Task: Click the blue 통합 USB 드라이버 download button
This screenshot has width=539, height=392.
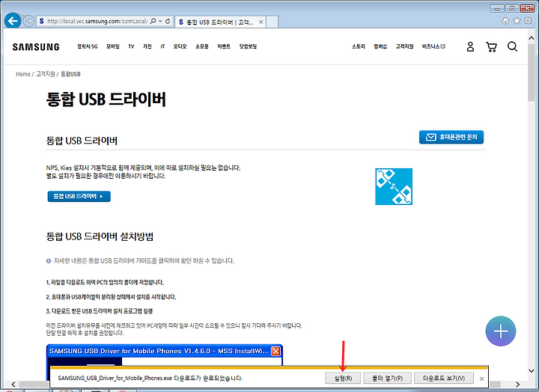Action: click(x=79, y=197)
